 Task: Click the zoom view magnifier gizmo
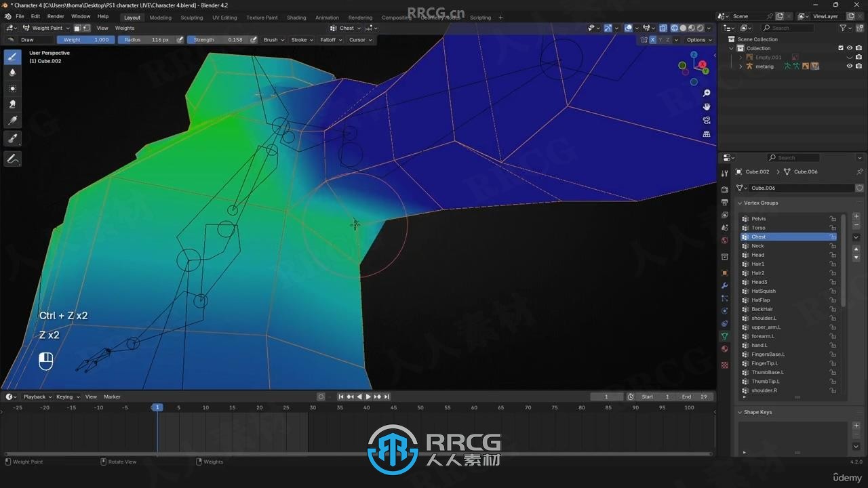click(x=707, y=93)
